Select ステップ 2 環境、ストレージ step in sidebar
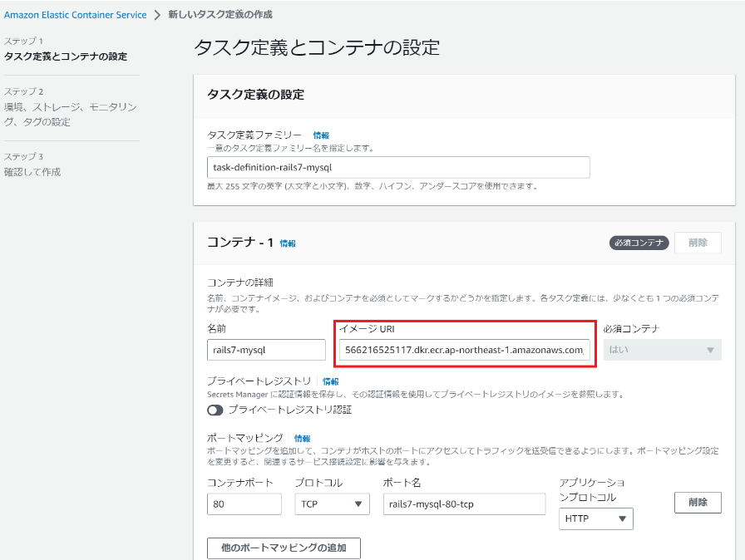This screenshot has width=745, height=560. pyautogui.click(x=71, y=107)
